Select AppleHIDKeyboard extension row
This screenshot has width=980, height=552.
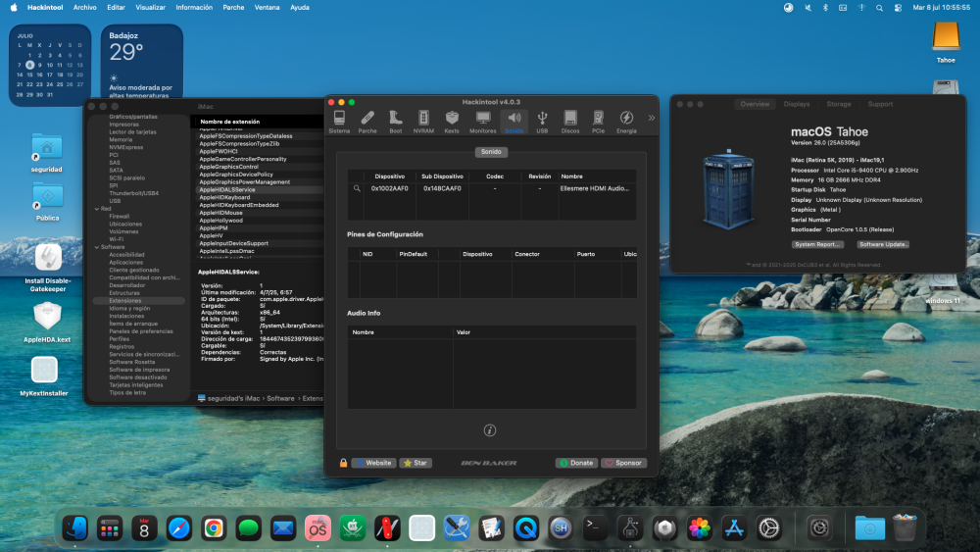260,197
